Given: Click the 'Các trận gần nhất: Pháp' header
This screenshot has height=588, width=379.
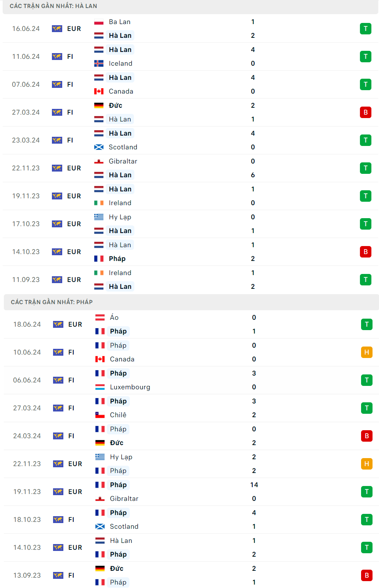Looking at the screenshot, I should pyautogui.click(x=52, y=302).
